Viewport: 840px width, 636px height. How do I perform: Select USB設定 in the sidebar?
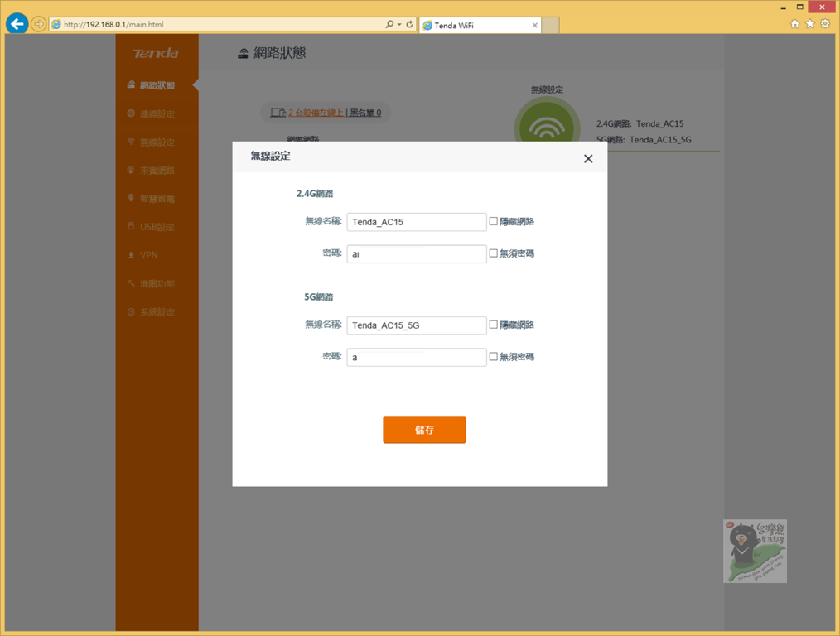[x=157, y=227]
